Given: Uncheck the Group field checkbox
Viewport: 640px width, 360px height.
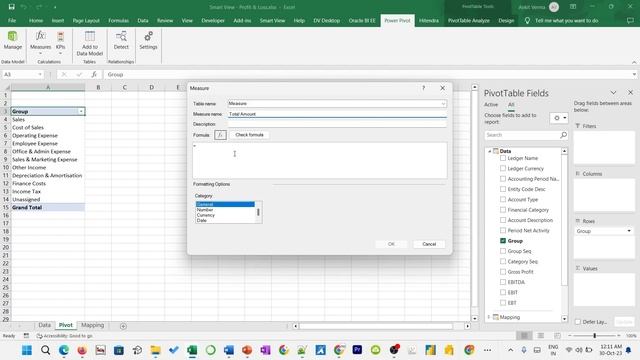Looking at the screenshot, I should click(503, 241).
